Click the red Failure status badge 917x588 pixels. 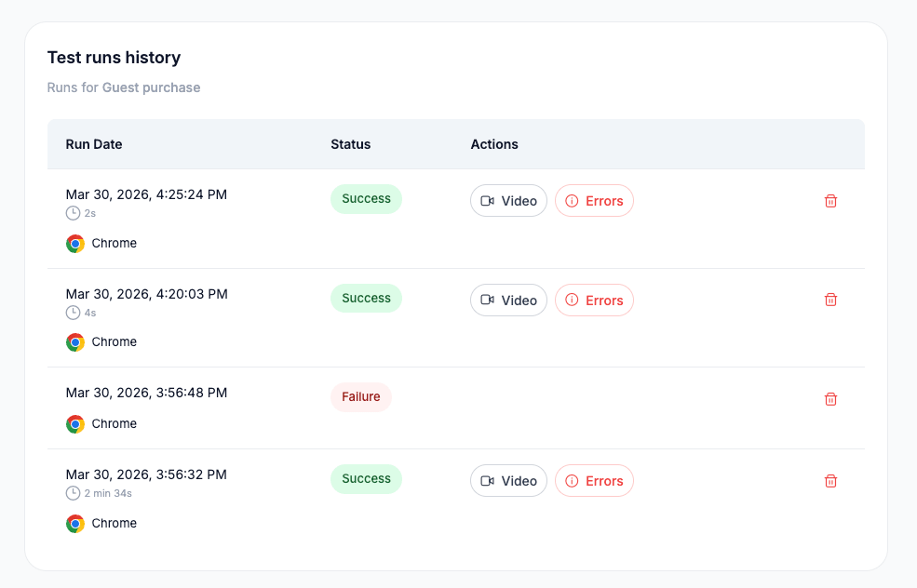pyautogui.click(x=361, y=397)
